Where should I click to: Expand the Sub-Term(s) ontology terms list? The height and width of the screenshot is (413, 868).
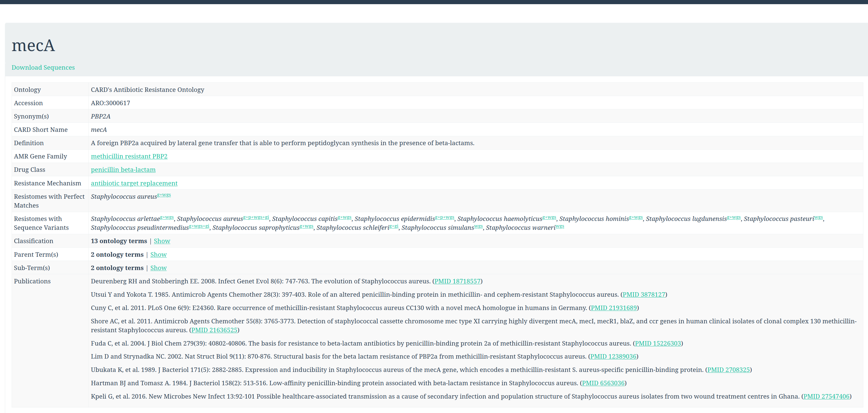(158, 268)
